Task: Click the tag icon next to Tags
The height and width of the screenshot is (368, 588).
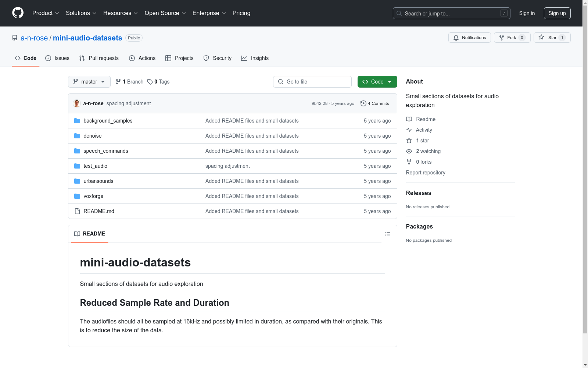Action: point(150,82)
